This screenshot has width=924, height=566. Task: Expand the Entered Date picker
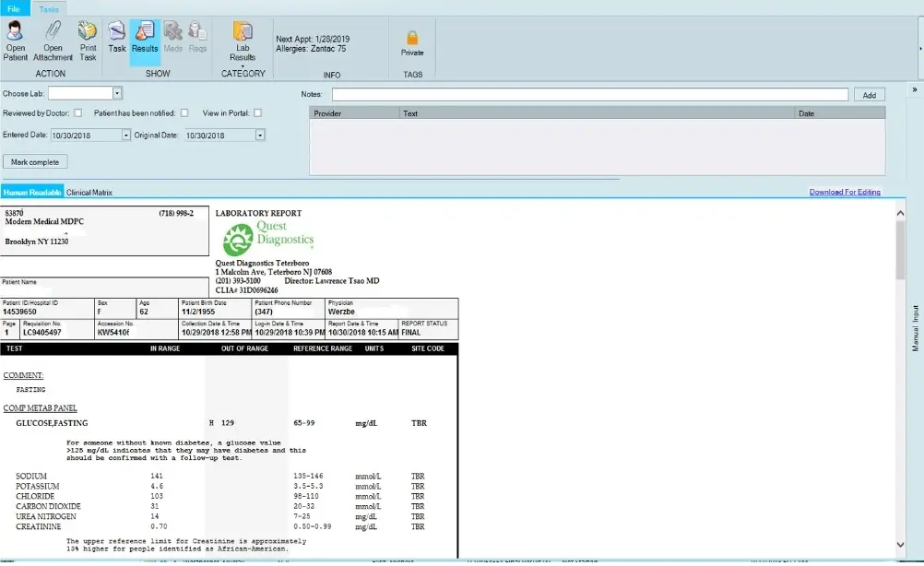[x=124, y=134]
